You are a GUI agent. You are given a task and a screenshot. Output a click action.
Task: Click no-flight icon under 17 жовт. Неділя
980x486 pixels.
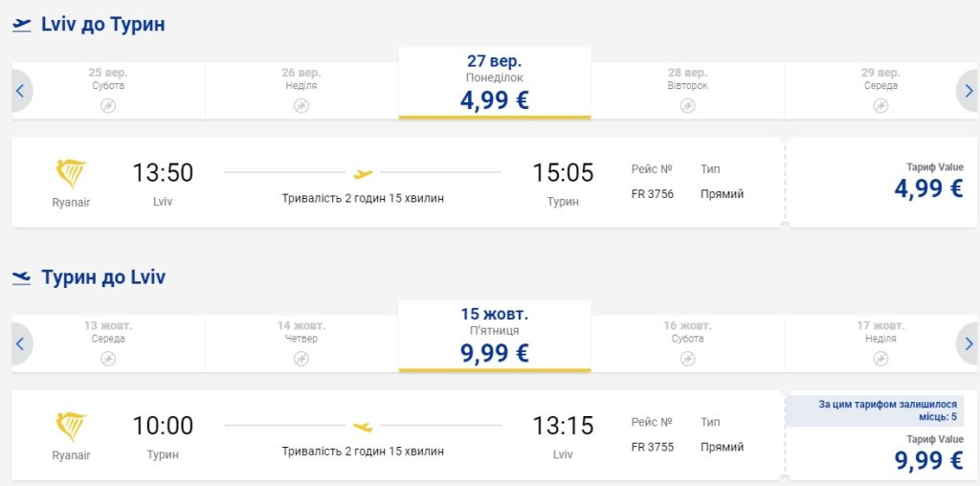point(880,358)
